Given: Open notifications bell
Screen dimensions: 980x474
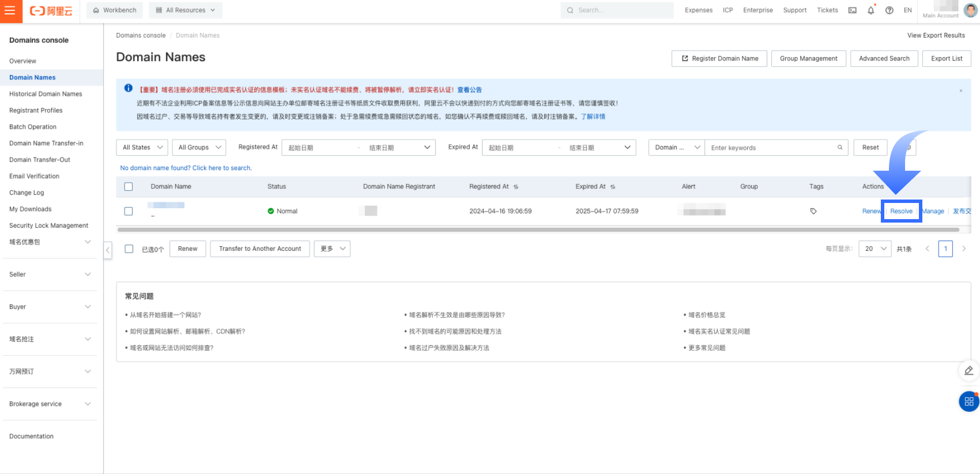Looking at the screenshot, I should 870,10.
